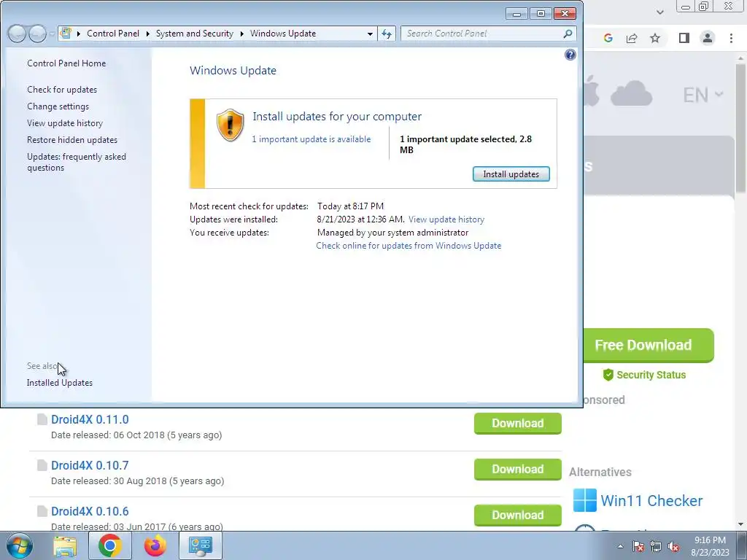Open the Droid4X 0.11.0 link
Viewport: 747px width, 560px height.
click(90, 419)
